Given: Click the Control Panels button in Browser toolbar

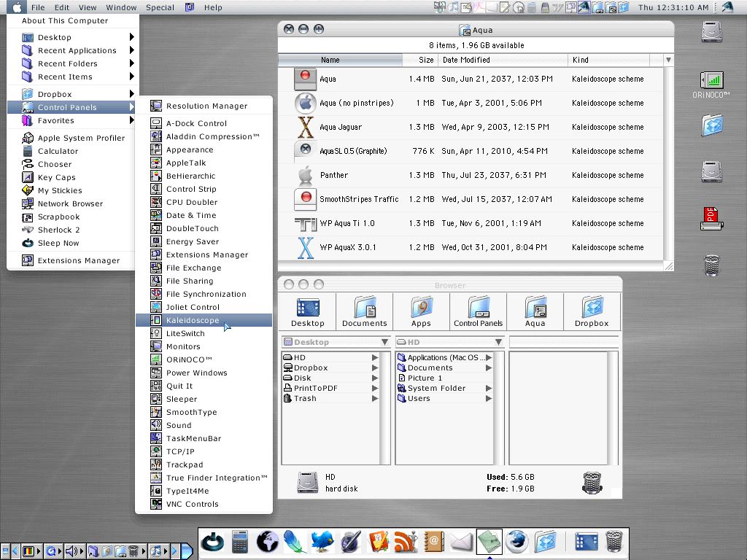Looking at the screenshot, I should [478, 311].
